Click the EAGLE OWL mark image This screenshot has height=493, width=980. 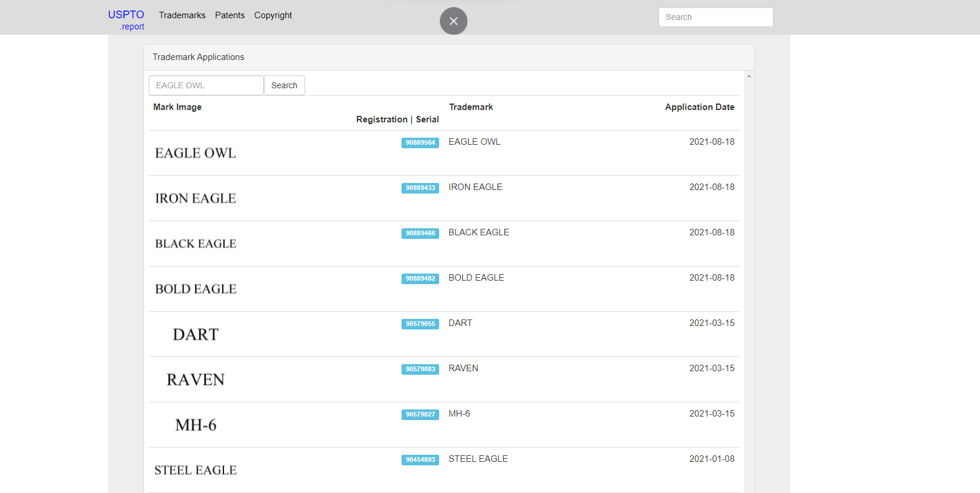point(196,153)
